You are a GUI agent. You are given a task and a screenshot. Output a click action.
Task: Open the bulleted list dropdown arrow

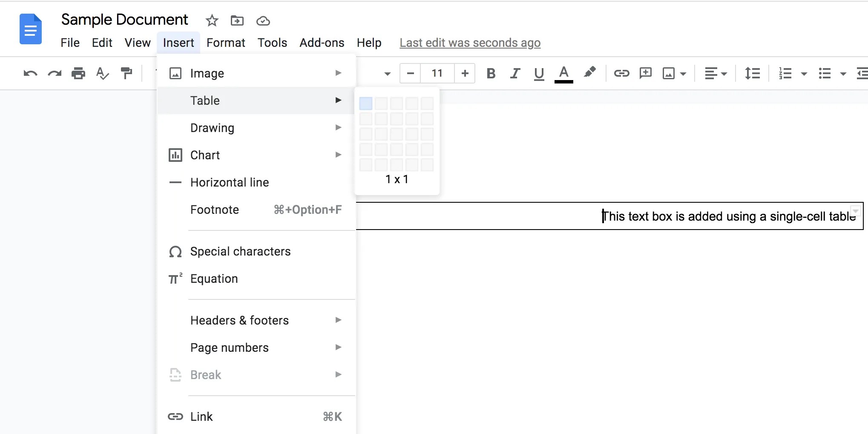844,73
